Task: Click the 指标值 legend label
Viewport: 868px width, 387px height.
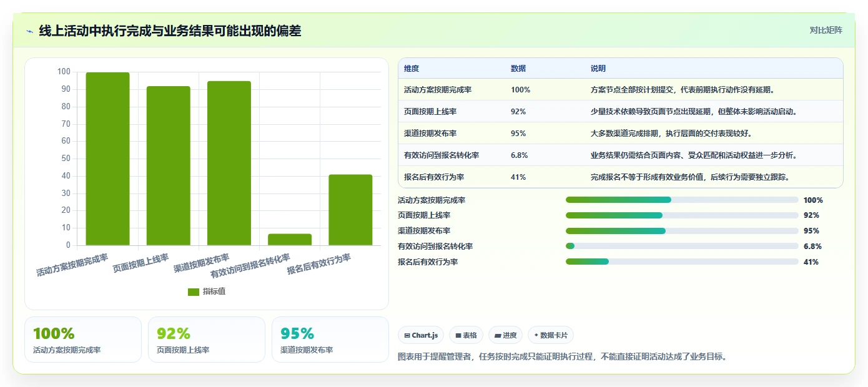Action: [214, 291]
